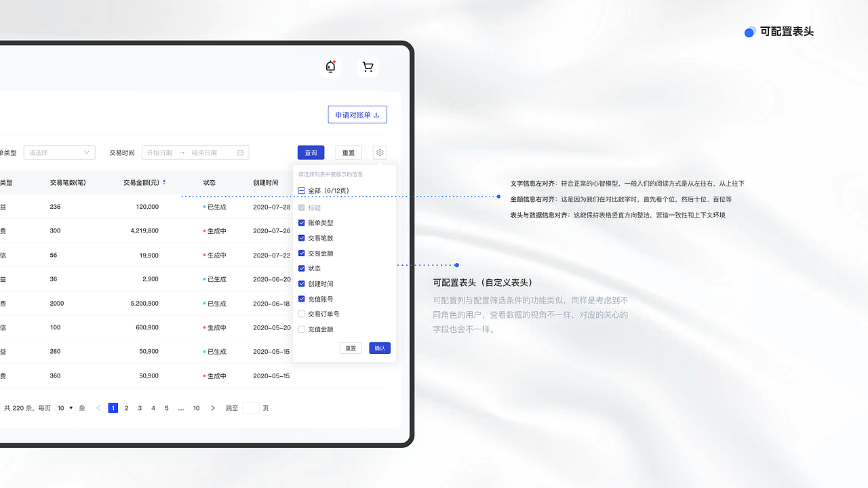Screen dimensions: 868x488
Task: Toggle the 全部 (6/12项) checkbox
Action: (302, 191)
